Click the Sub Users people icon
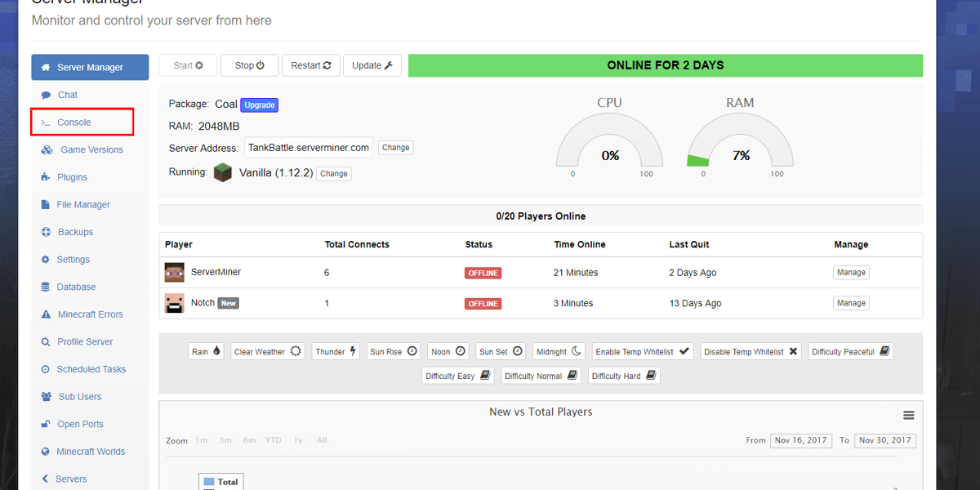Screen dimensions: 980x490 [46, 397]
